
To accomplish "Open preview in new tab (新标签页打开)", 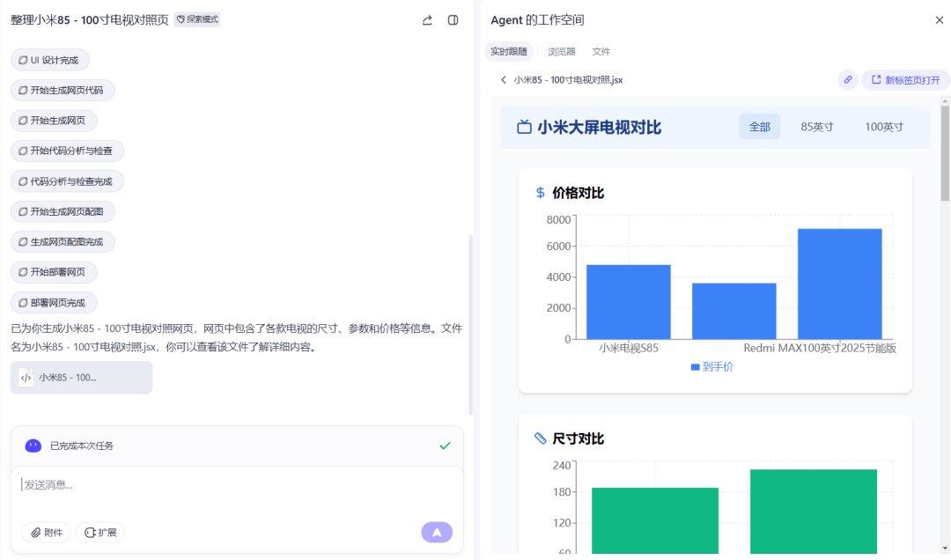I will [x=905, y=80].
